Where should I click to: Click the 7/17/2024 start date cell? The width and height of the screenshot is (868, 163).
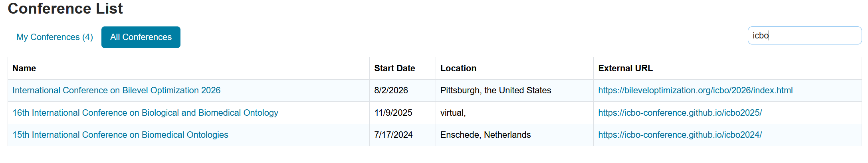tap(393, 135)
